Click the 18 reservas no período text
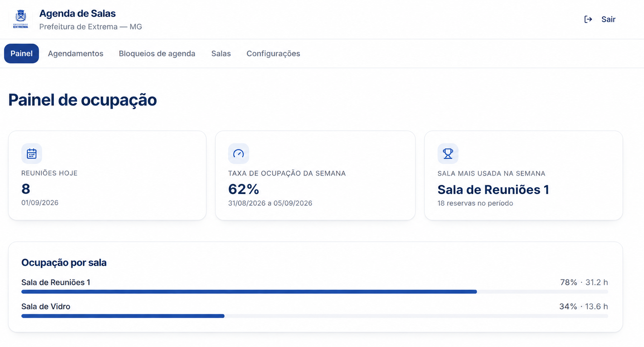 475,203
